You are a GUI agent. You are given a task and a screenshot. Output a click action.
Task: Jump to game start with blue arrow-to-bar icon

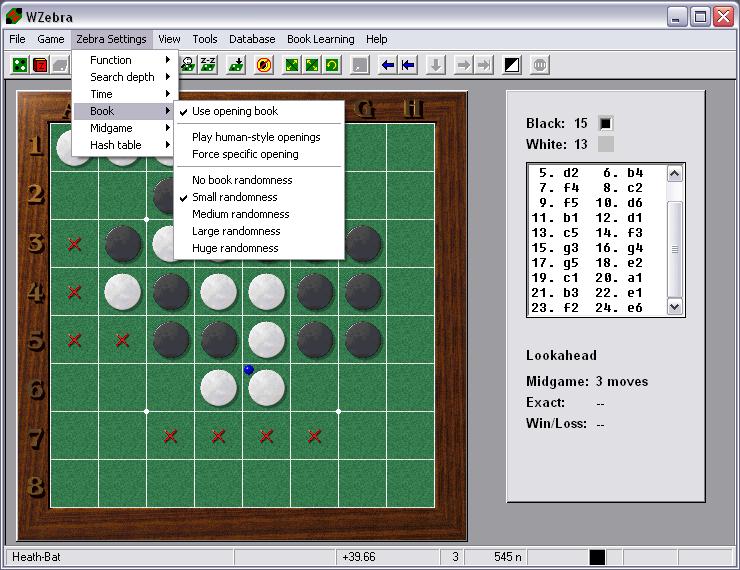408,65
